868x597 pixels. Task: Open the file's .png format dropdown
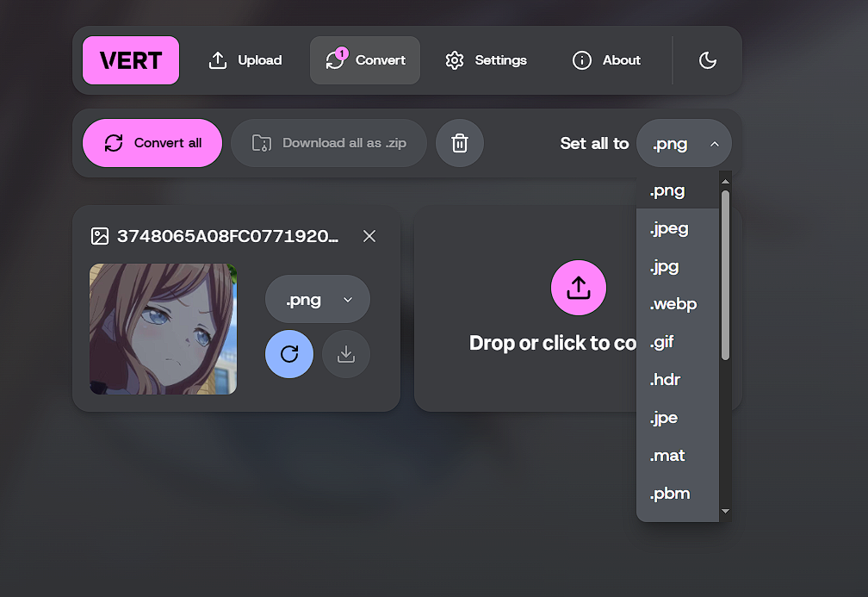[318, 299]
